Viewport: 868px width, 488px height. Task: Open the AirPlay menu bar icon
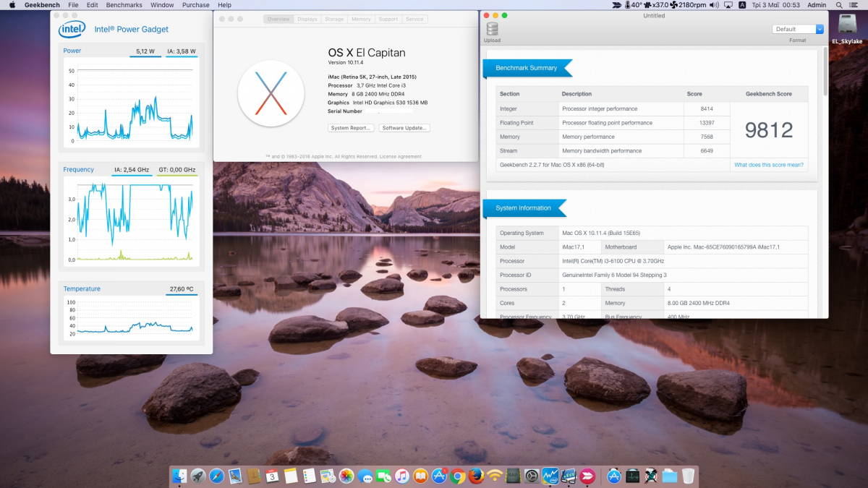[729, 5]
